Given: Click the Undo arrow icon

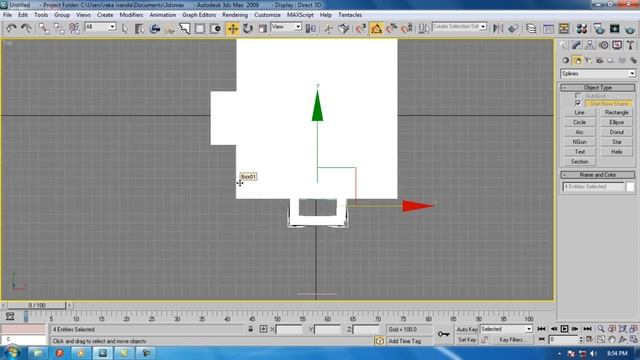Looking at the screenshot, I should 11,28.
